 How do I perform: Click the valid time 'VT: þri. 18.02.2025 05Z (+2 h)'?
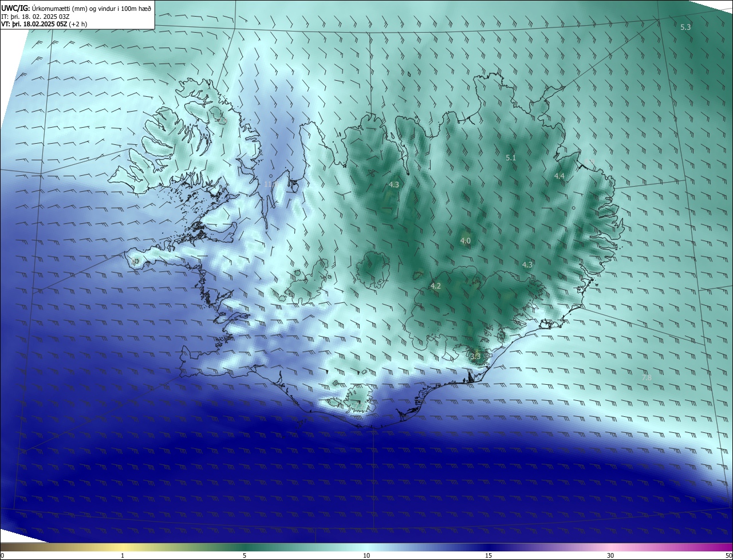click(44, 24)
